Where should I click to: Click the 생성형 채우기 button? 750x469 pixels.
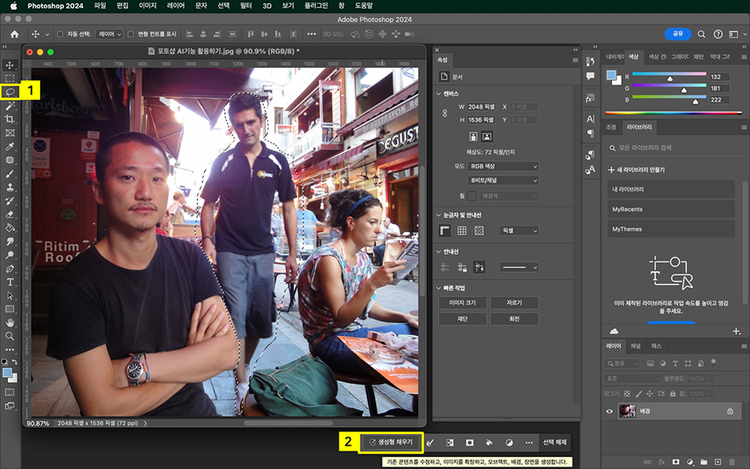point(390,442)
